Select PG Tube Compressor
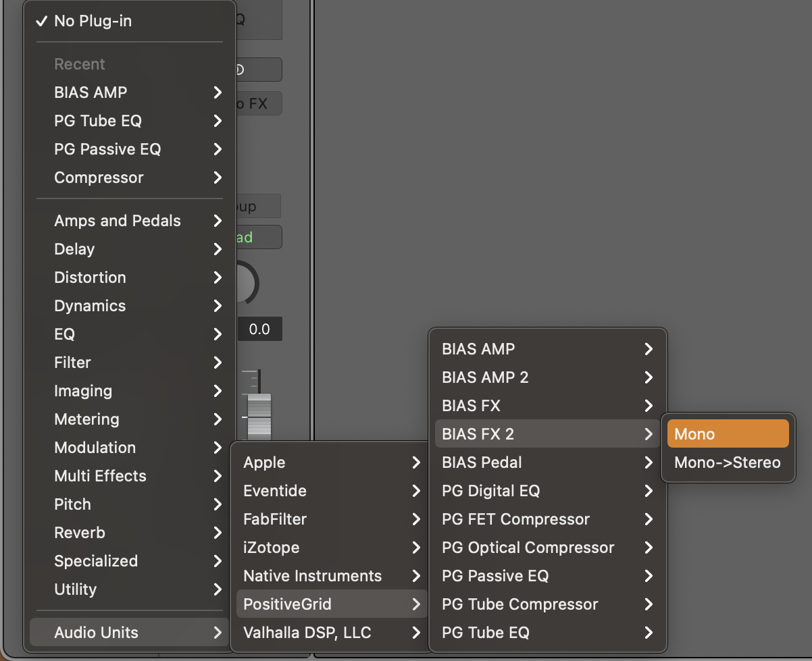Image resolution: width=812 pixels, height=661 pixels. click(x=548, y=604)
